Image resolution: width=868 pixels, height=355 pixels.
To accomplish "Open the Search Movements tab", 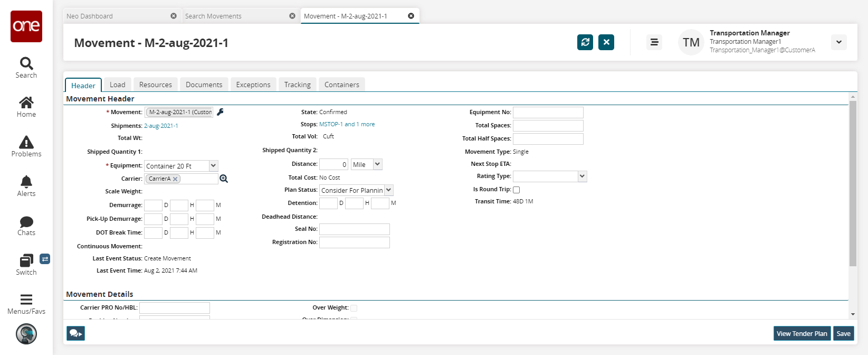I will pyautogui.click(x=213, y=16).
